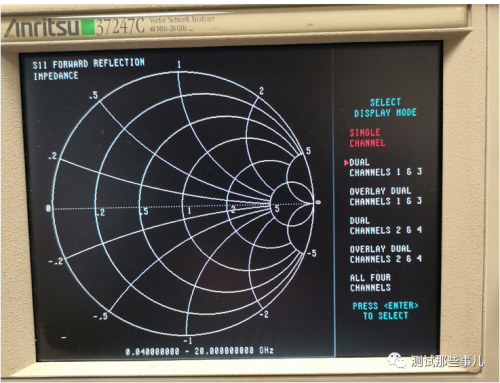500x383 pixels.
Task: Click the WeChat watermark icon
Action: (x=396, y=360)
